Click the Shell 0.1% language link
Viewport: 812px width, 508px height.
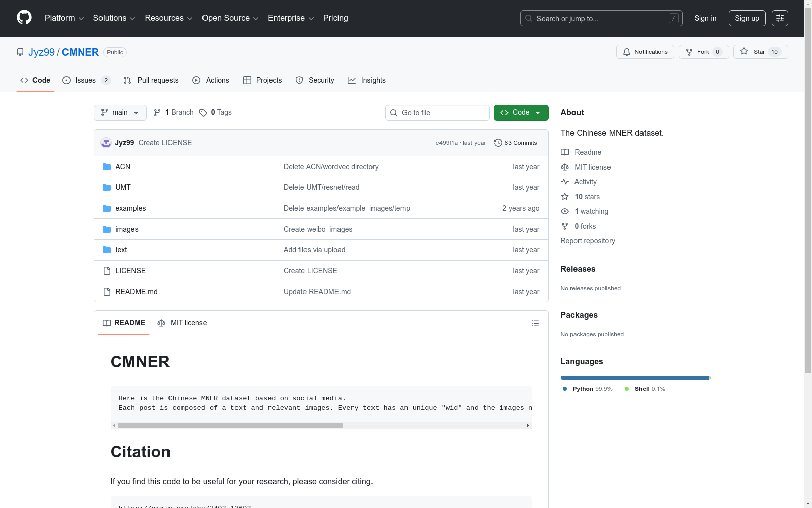(645, 389)
